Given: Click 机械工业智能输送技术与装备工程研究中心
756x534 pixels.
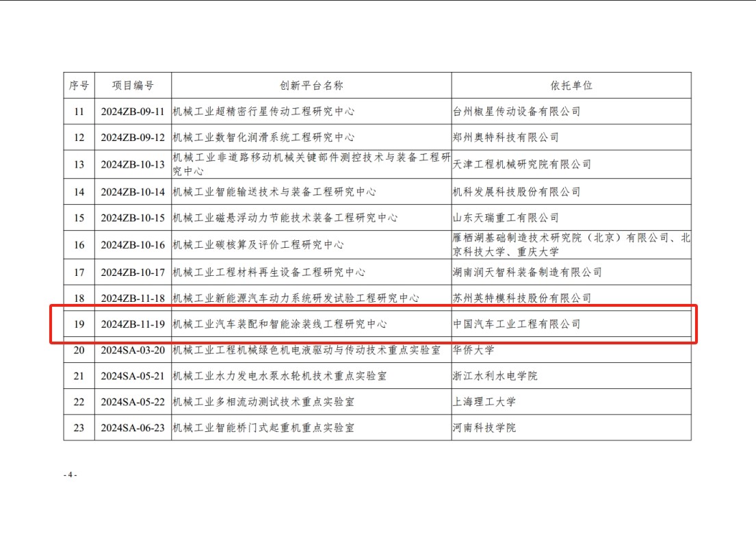Looking at the screenshot, I should pos(274,192).
